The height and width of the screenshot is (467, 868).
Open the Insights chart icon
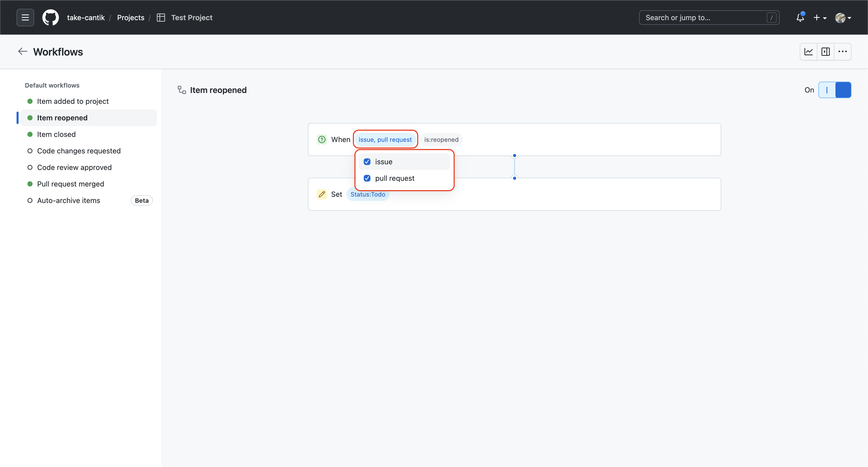tap(808, 52)
